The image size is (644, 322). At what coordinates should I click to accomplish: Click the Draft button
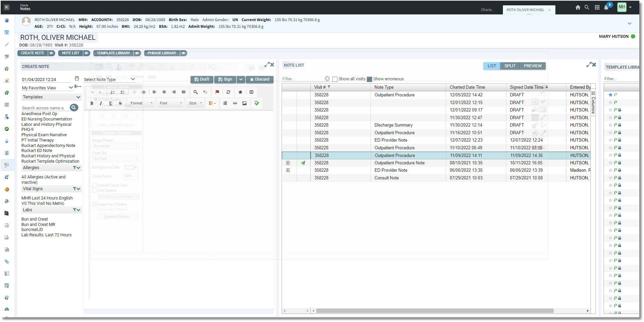[202, 79]
